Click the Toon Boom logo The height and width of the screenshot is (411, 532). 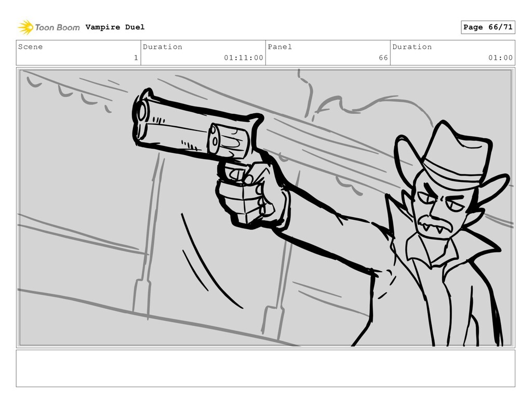coord(48,28)
